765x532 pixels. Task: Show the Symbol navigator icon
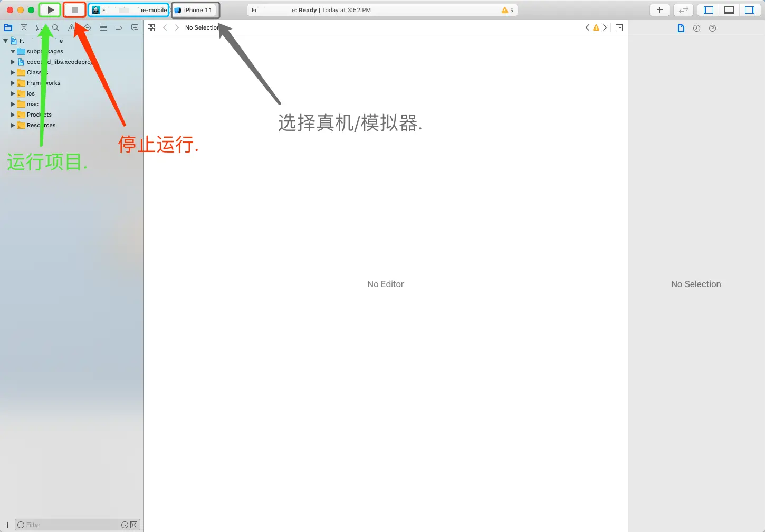coord(24,27)
